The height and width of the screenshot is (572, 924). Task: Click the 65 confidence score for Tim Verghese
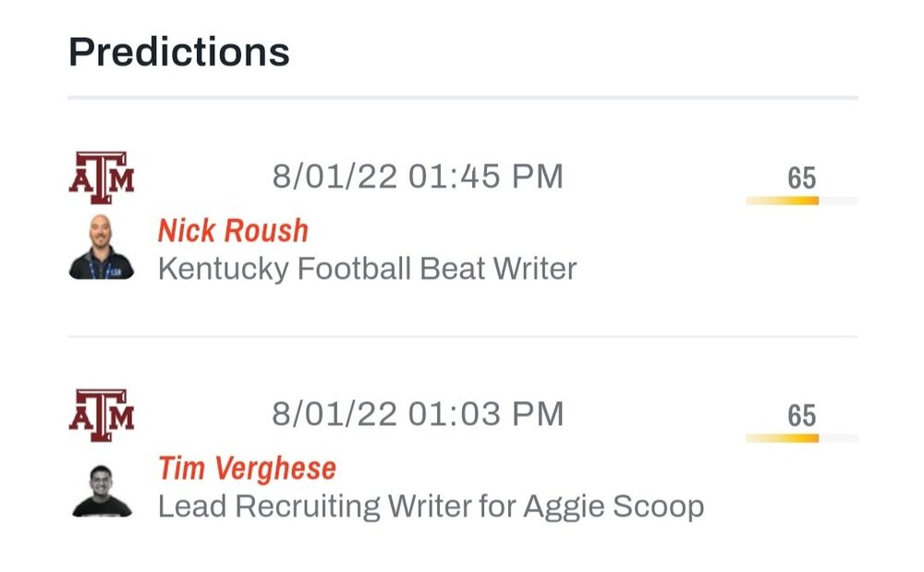[x=801, y=416]
